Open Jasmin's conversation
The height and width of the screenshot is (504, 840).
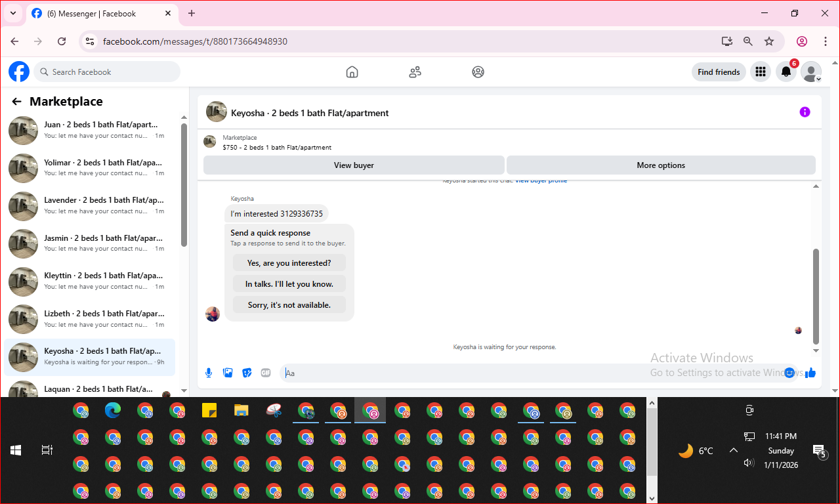point(89,243)
